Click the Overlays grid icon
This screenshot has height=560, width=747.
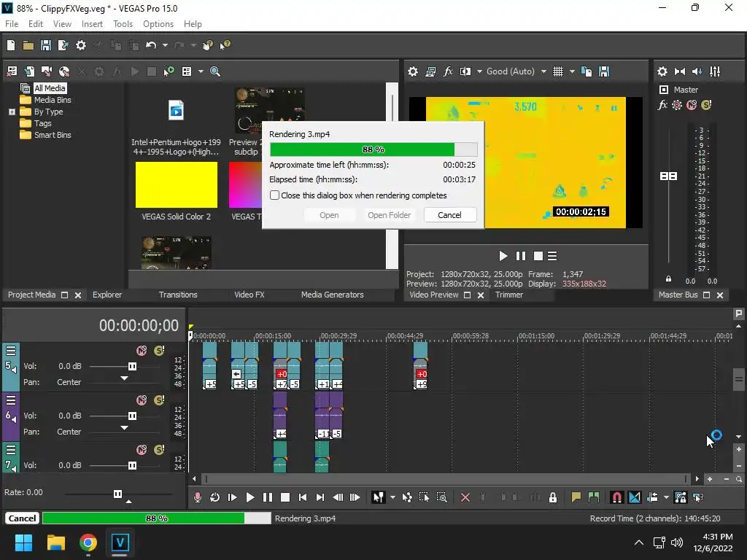click(558, 71)
